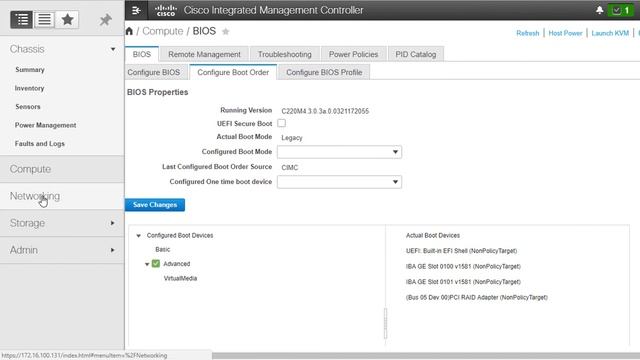Image resolution: width=640 pixels, height=360 pixels.
Task: Select Networking in the sidebar
Action: click(x=62, y=196)
